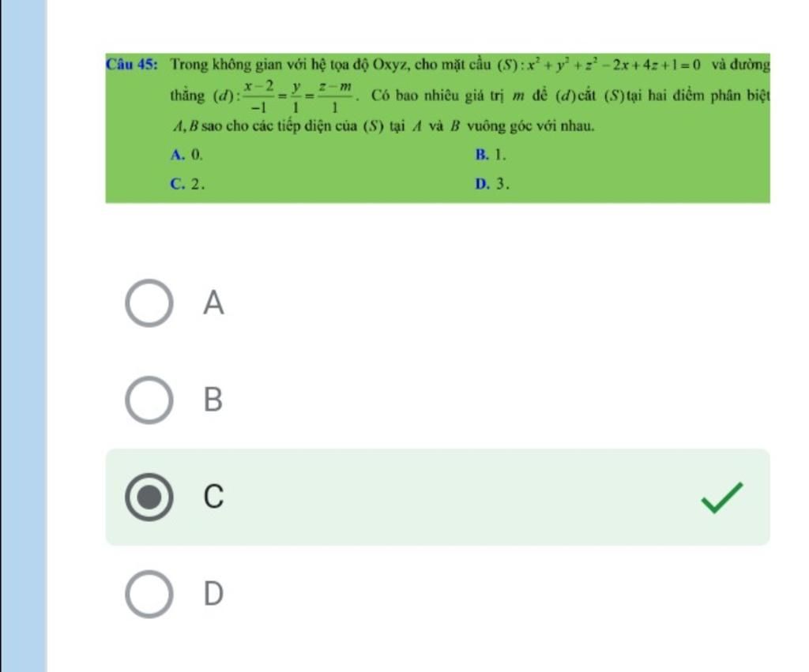Click the "Câu 45:" question heading
The image size is (809, 672).
(134, 65)
